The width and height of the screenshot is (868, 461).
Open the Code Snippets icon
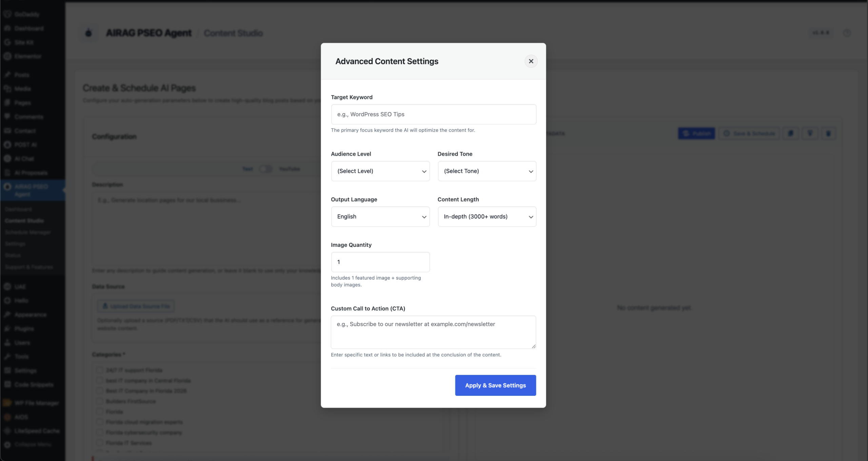point(7,384)
